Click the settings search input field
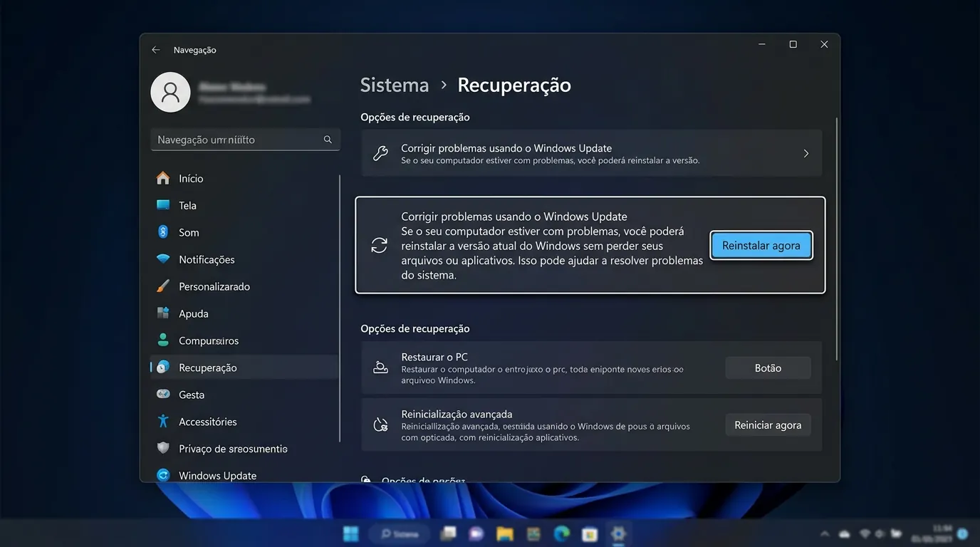 tap(245, 140)
